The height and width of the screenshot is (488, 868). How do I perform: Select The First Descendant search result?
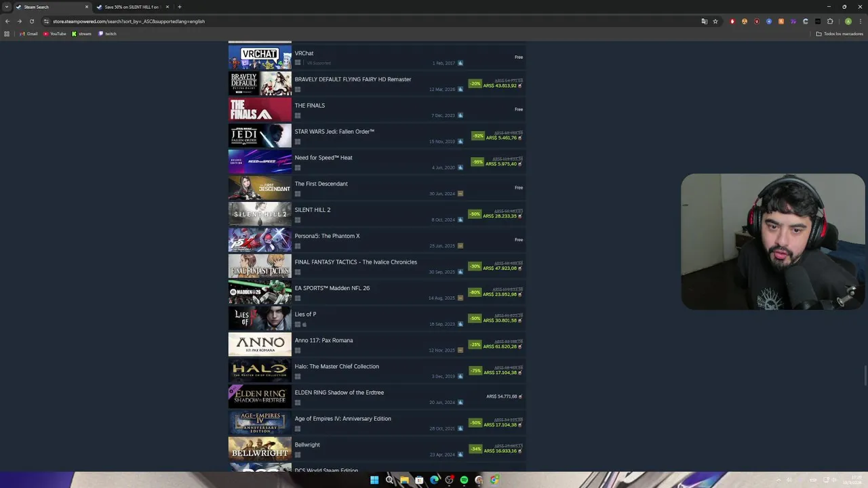[377, 188]
